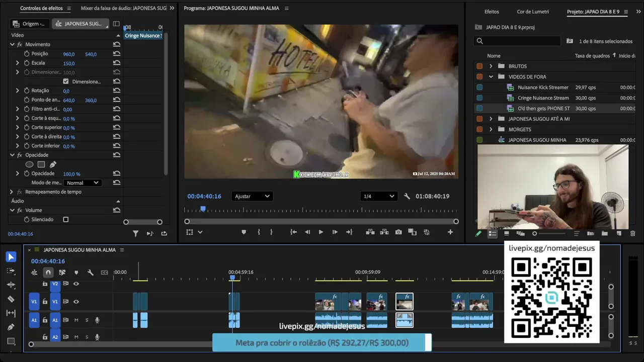Play the program monitor

321,232
